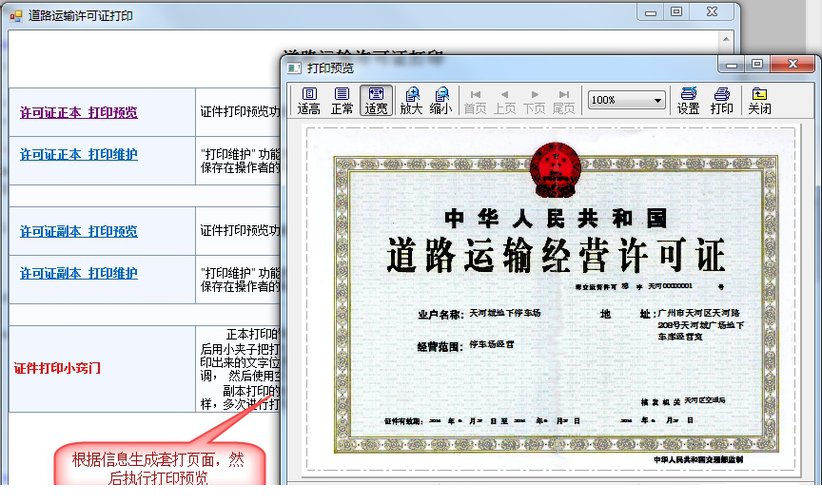This screenshot has width=822, height=504.
Task: Toggle the 适宽 fit-width view button
Action: [376, 100]
